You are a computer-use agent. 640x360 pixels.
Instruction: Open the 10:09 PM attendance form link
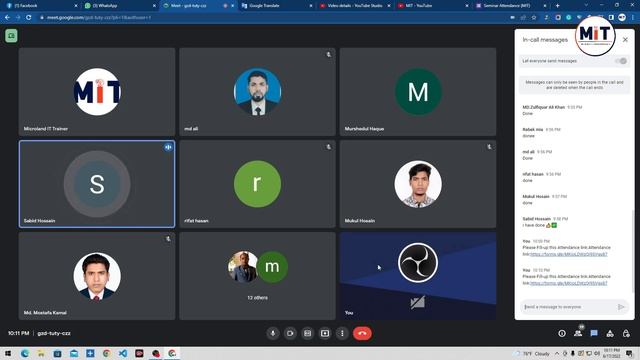(569, 254)
